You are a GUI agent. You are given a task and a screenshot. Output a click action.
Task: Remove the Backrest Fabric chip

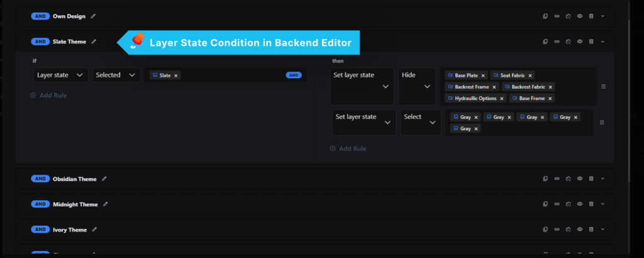click(x=550, y=87)
